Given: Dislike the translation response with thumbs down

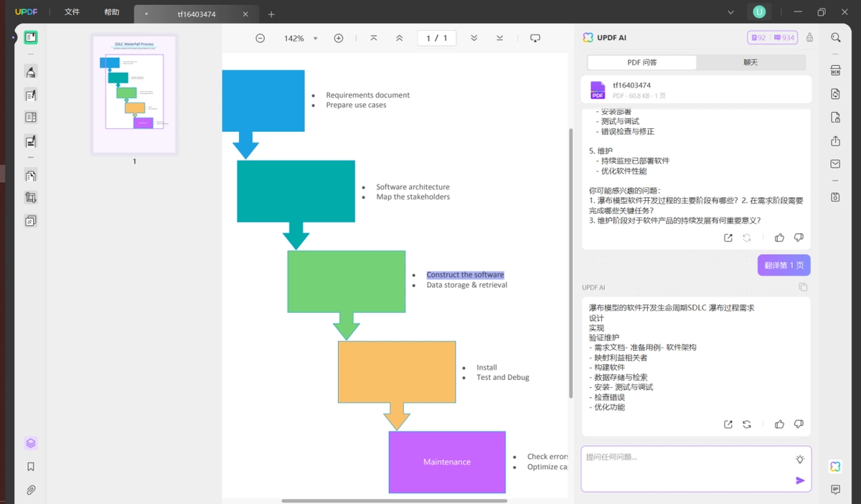Looking at the screenshot, I should [x=799, y=424].
